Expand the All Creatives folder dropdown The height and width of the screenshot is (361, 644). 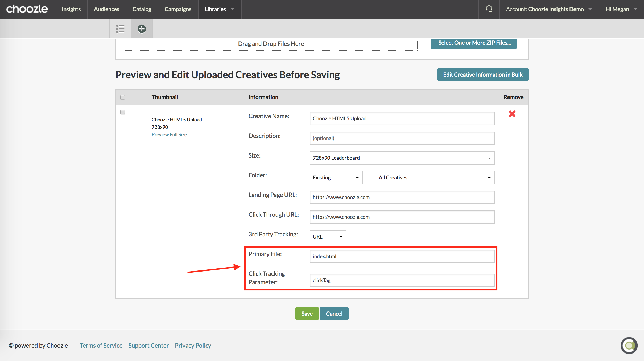[435, 178]
